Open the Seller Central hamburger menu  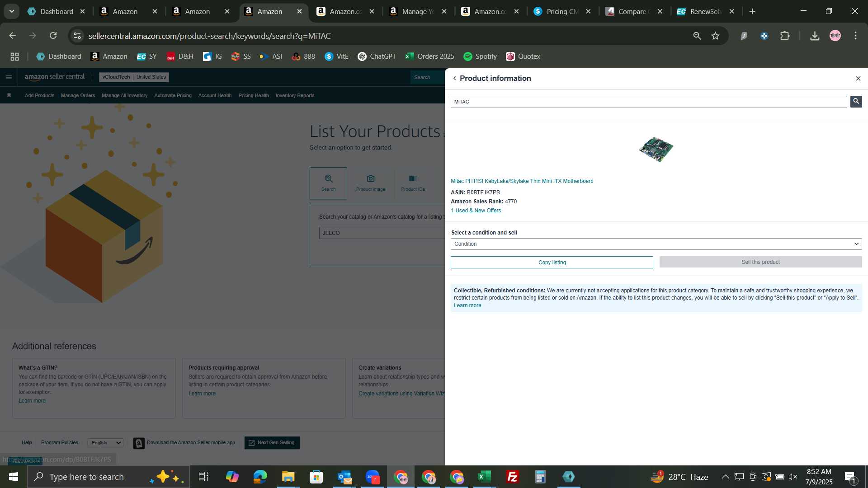coord(9,77)
